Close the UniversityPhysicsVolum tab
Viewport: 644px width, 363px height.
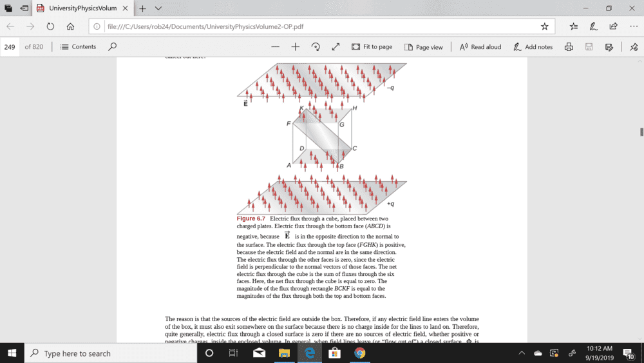coord(126,8)
